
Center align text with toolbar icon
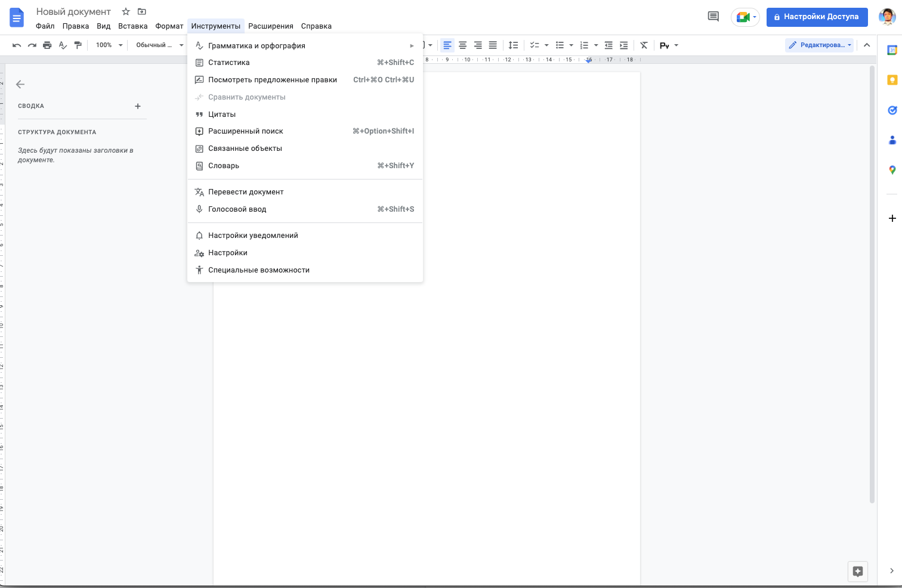462,45
